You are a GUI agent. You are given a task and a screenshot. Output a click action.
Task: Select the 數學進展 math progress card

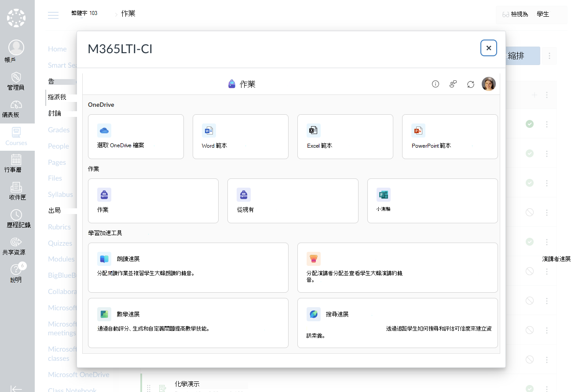[x=188, y=323]
